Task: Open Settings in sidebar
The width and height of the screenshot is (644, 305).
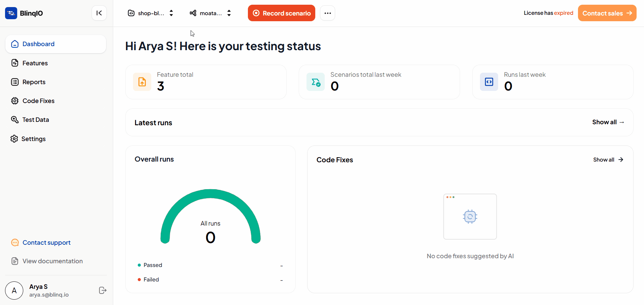Action: click(56, 139)
